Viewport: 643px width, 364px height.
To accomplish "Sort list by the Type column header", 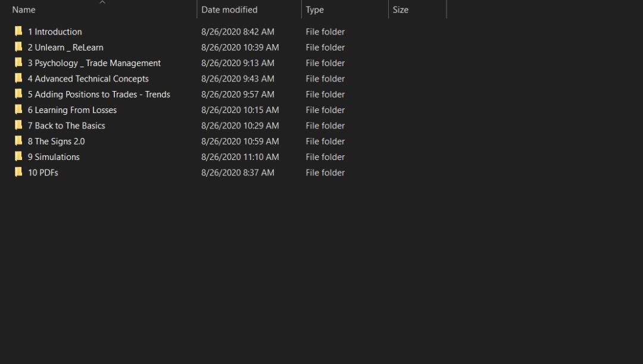I will click(314, 10).
